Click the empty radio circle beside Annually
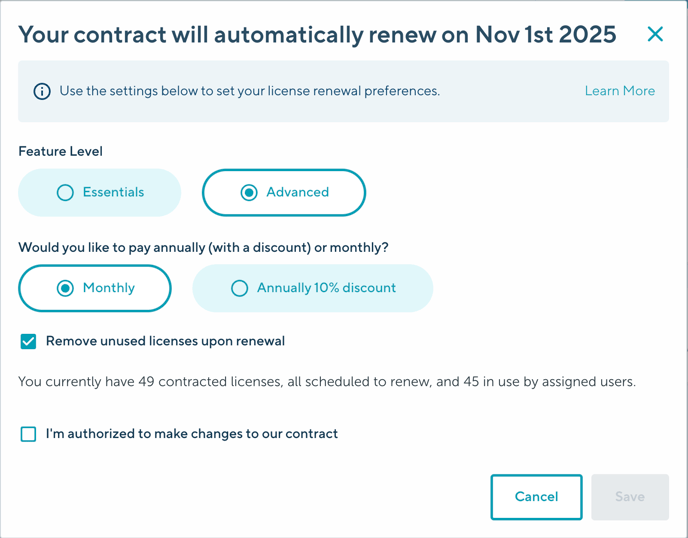Screen dimensions: 688x538 pos(239,288)
